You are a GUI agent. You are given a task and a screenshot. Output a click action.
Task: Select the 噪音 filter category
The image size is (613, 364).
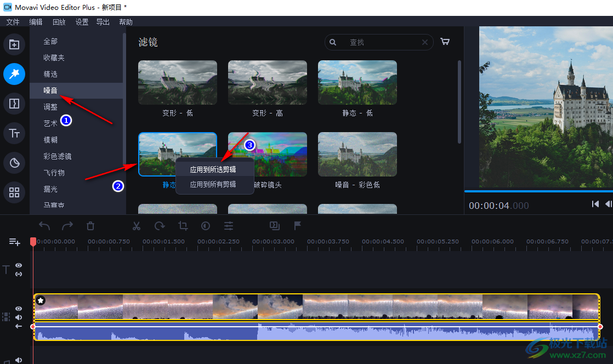pyautogui.click(x=76, y=90)
